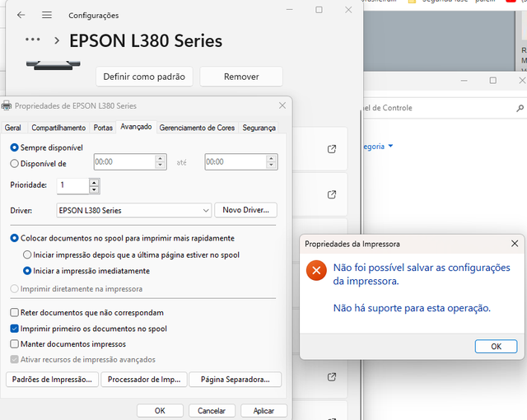This screenshot has width=527, height=420.
Task: Open the external link icon beside Sempre disponível row
Action: pyautogui.click(x=332, y=149)
